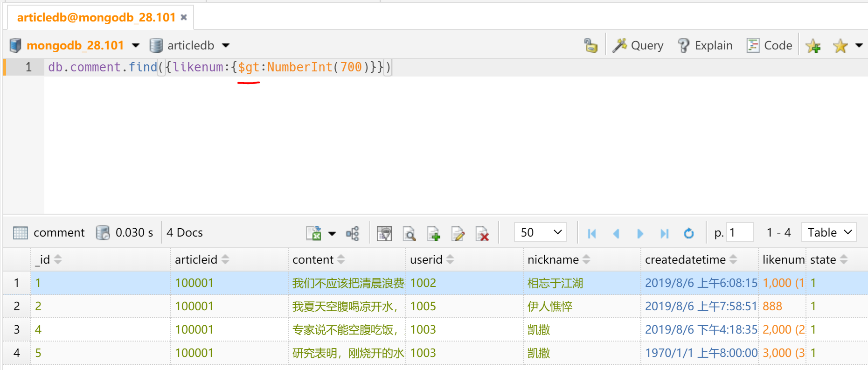Image resolution: width=868 pixels, height=370 pixels.
Task: Refresh the query results
Action: point(688,233)
